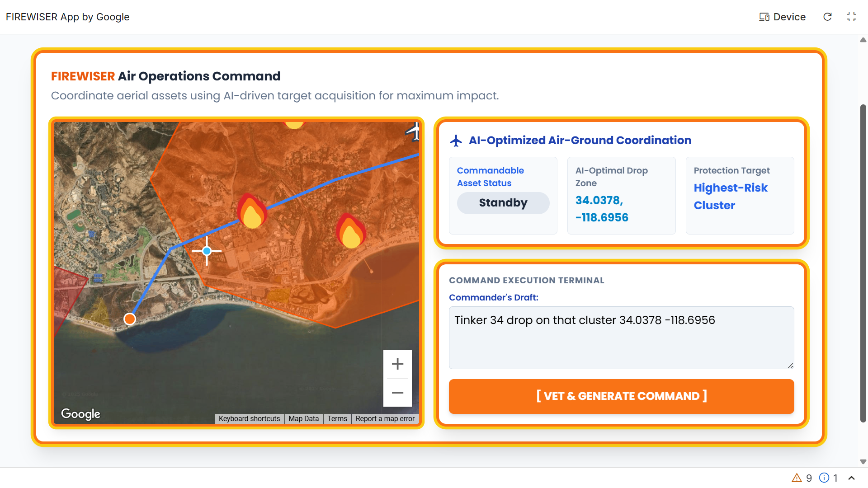Open the Keyboard shortcuts map link
This screenshot has width=868, height=488.
249,418
